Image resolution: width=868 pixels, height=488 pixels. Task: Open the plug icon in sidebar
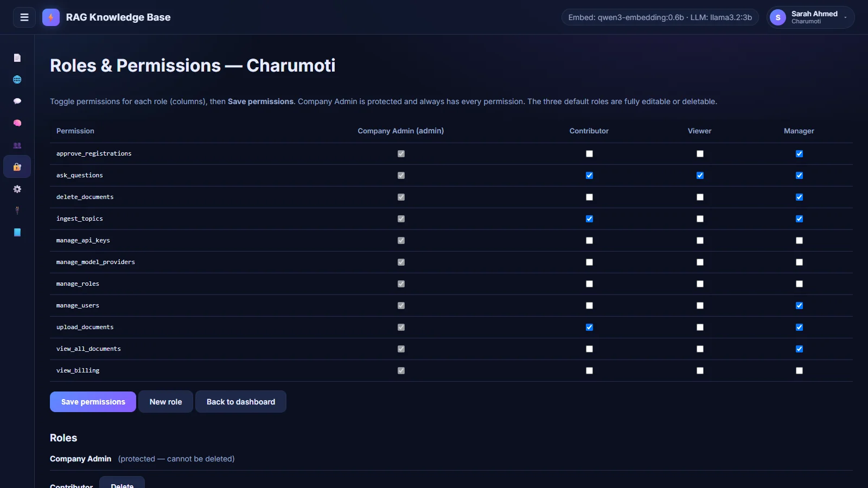click(x=17, y=210)
